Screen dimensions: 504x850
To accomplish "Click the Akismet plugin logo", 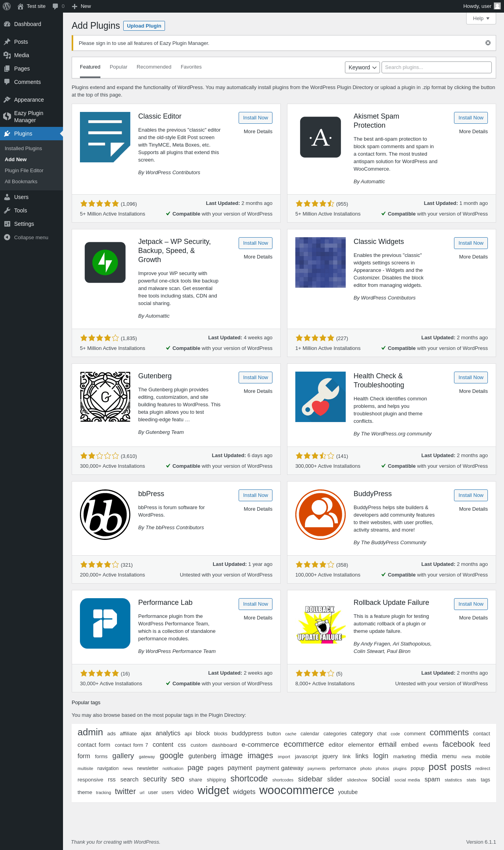I will 321,137.
